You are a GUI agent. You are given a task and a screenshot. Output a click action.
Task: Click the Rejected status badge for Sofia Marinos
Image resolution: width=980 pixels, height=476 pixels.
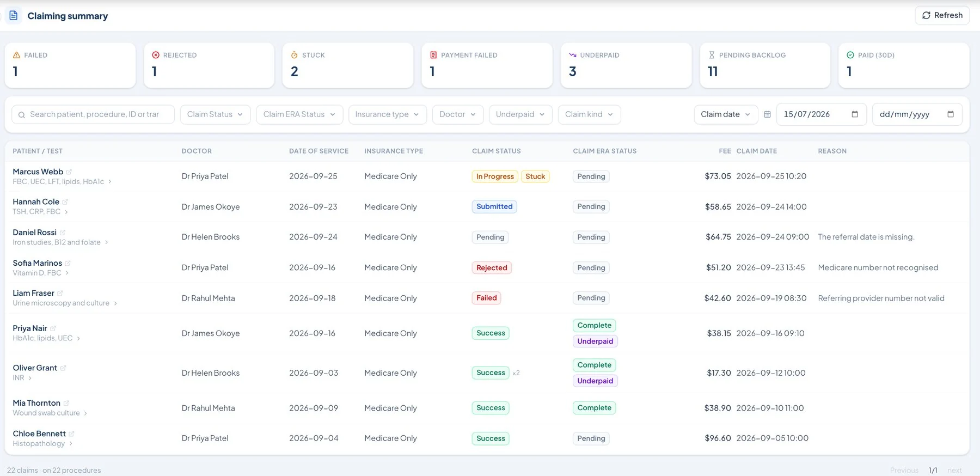(492, 268)
